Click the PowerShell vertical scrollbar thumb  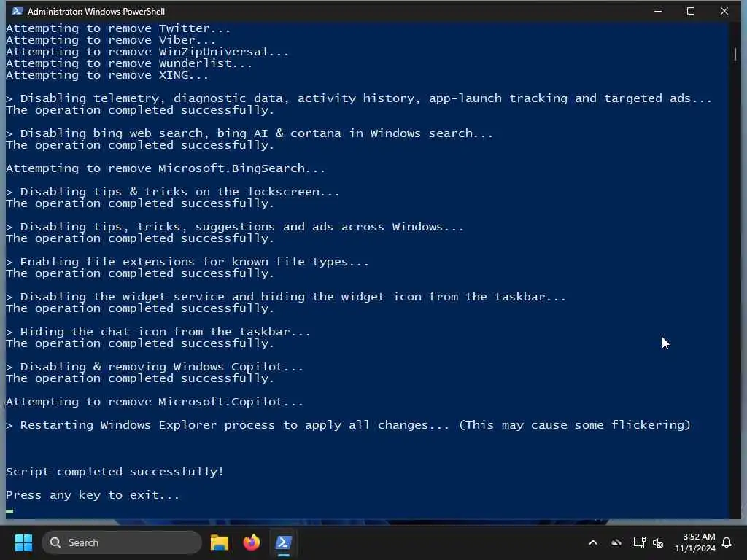coord(735,54)
